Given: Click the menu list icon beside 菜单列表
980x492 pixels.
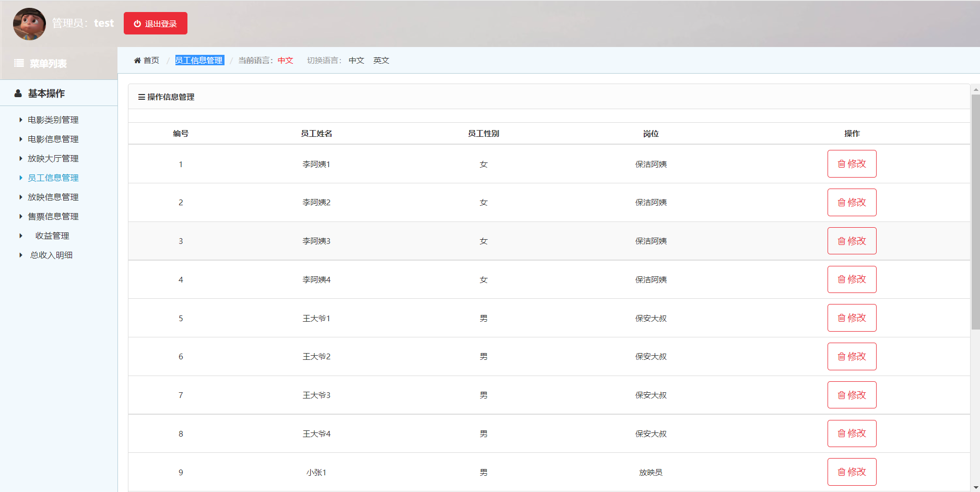Looking at the screenshot, I should pyautogui.click(x=19, y=63).
